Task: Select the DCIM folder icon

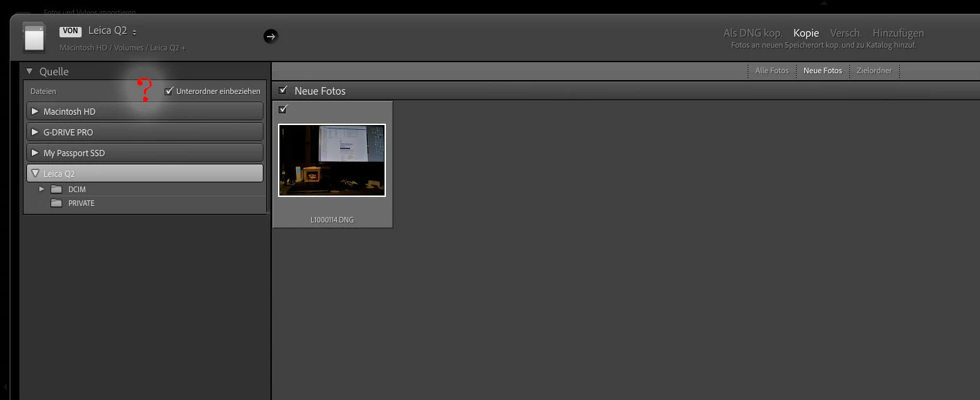Action: pyautogui.click(x=57, y=189)
